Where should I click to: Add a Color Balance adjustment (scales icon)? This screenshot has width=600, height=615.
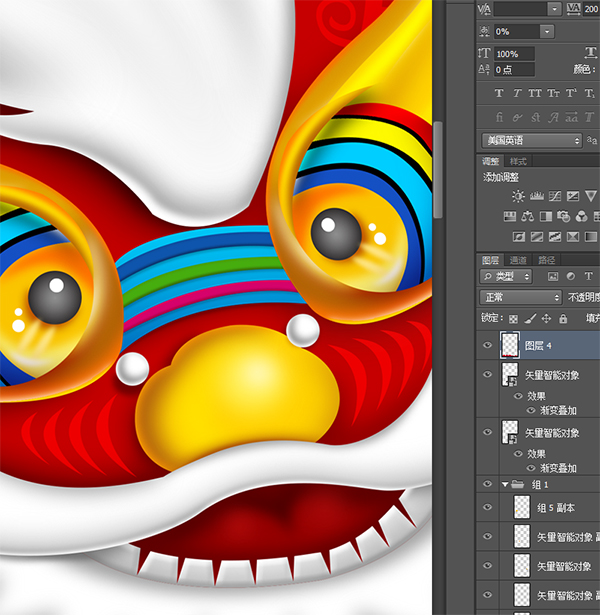[x=527, y=216]
